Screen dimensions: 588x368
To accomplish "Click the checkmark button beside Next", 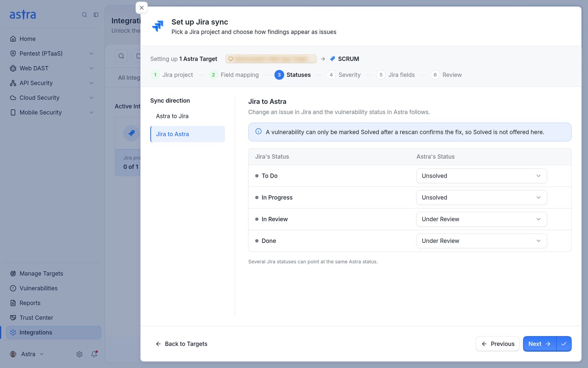I will [x=564, y=344].
